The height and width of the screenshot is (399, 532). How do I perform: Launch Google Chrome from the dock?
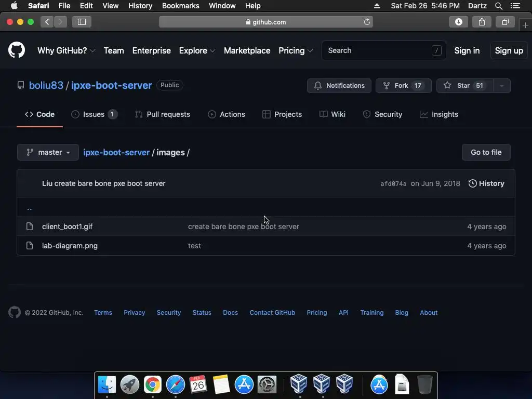tap(153, 384)
